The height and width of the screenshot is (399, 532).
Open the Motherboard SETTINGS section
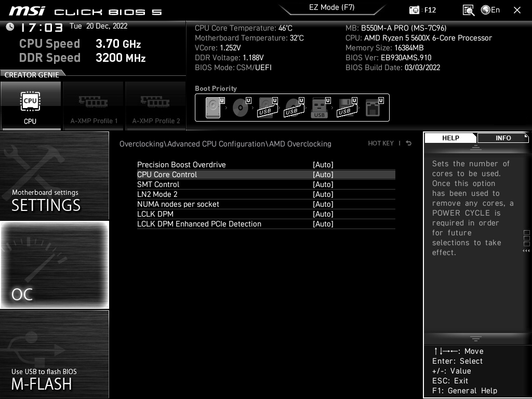tap(54, 176)
